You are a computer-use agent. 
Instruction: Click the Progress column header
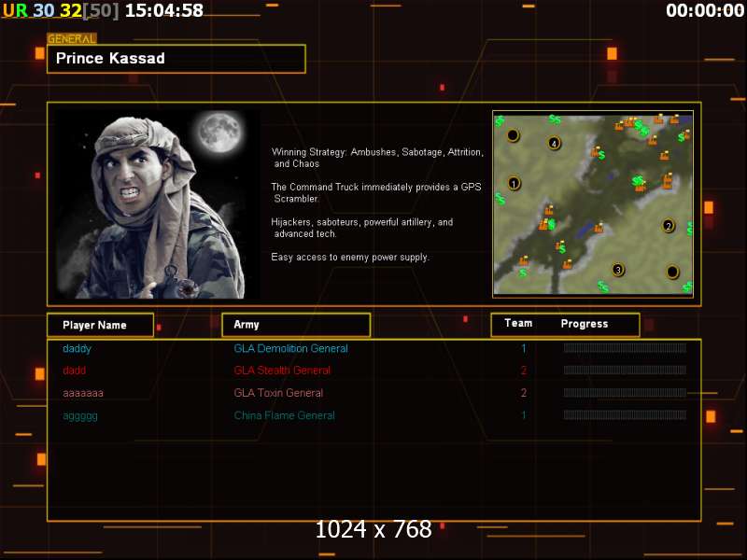pyautogui.click(x=585, y=324)
